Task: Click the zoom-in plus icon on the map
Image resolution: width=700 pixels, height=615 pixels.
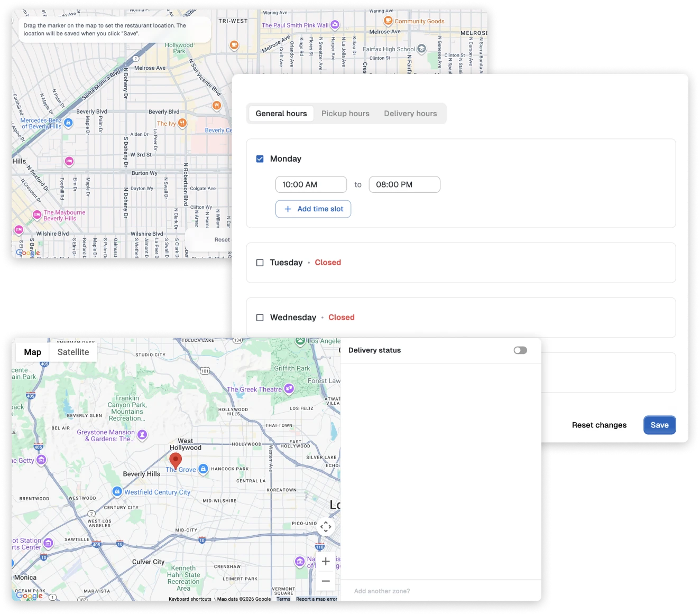Action: (x=326, y=561)
